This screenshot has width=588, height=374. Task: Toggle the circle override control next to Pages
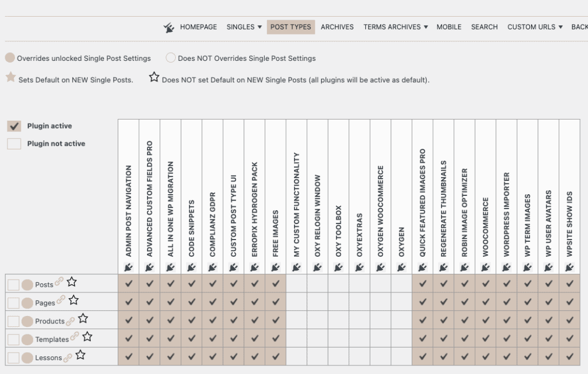pos(28,302)
